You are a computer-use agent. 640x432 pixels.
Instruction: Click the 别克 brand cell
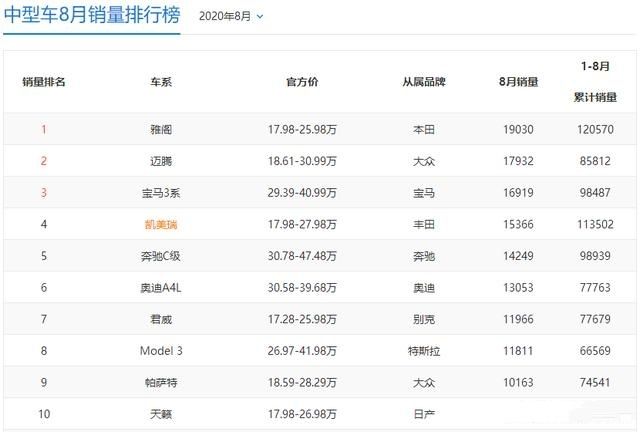pyautogui.click(x=424, y=319)
